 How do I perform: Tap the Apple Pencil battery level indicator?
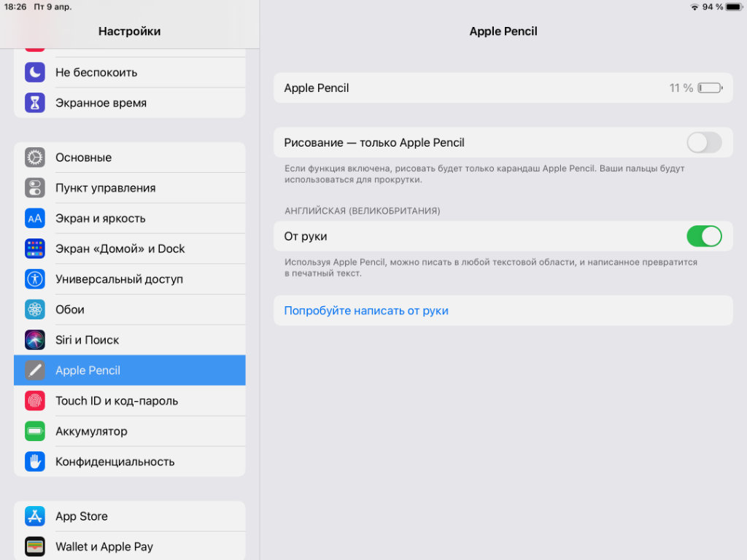[709, 88]
